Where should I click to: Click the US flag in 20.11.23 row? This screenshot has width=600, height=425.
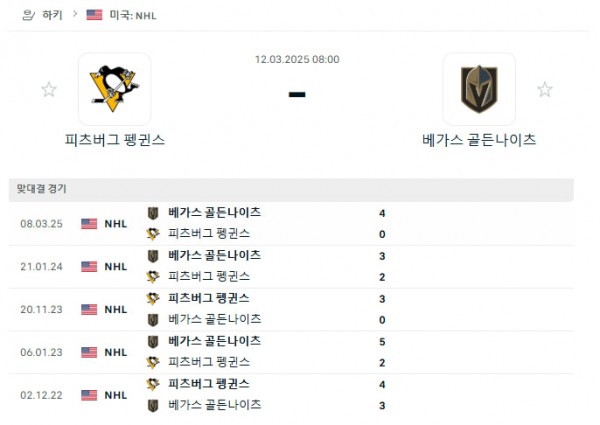(x=89, y=309)
